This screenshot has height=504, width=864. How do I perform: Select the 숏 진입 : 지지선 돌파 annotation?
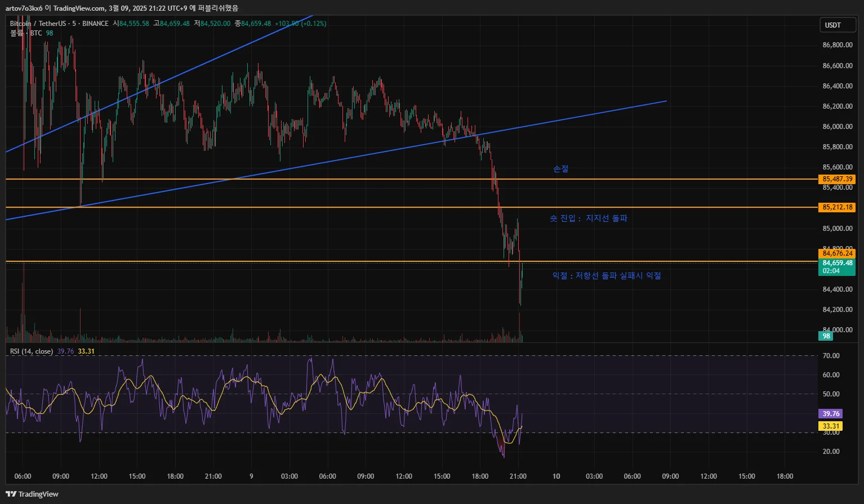click(588, 218)
